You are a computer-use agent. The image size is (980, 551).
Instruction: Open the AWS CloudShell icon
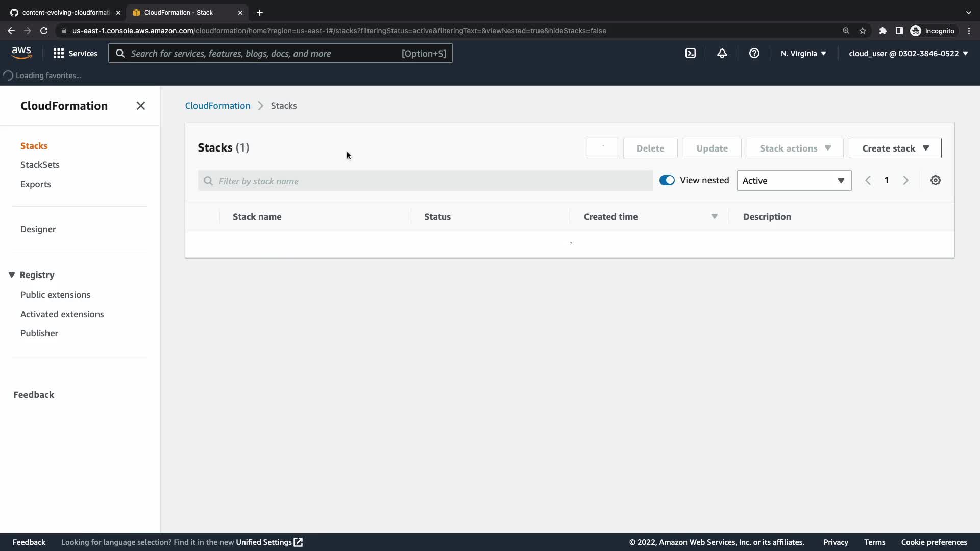[690, 53]
